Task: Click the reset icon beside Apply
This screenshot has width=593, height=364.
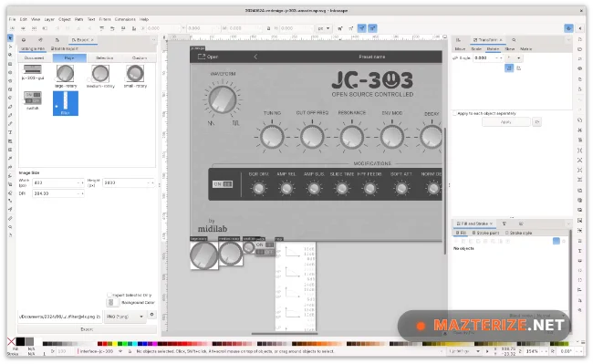Action: click(537, 121)
